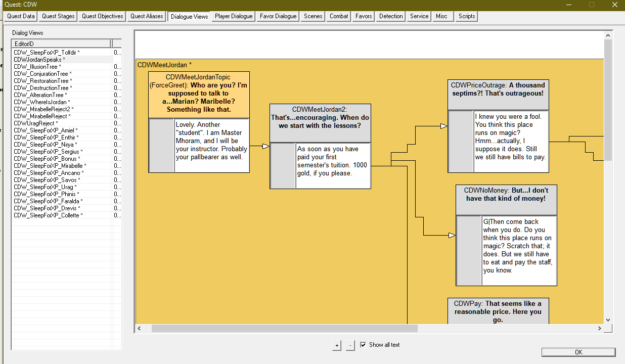Open the Favors tab

(364, 16)
